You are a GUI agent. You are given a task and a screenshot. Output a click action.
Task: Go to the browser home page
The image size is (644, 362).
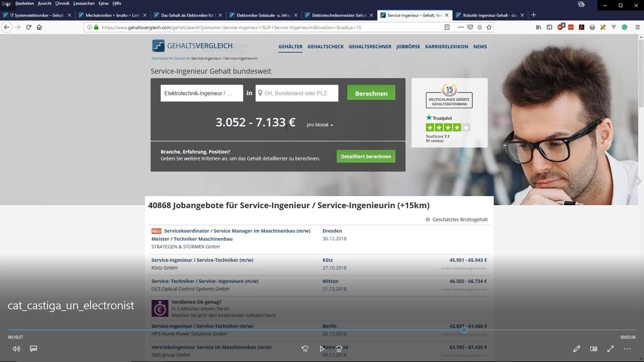pyautogui.click(x=39, y=27)
